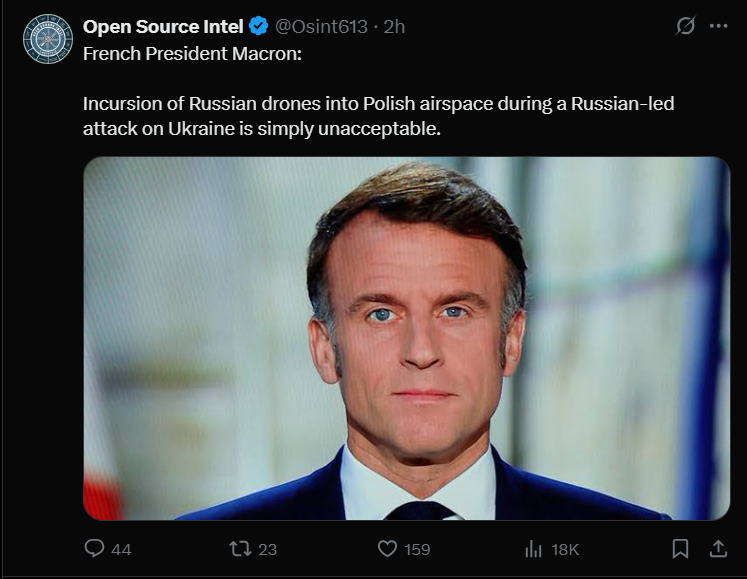The image size is (747, 579).
Task: Click the reply speech bubble icon
Action: (x=95, y=548)
